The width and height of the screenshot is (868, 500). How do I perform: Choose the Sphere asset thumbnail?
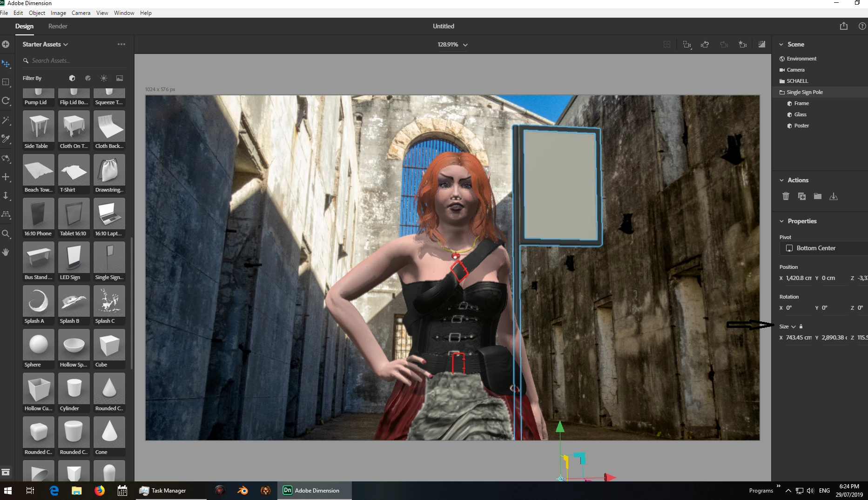39,348
